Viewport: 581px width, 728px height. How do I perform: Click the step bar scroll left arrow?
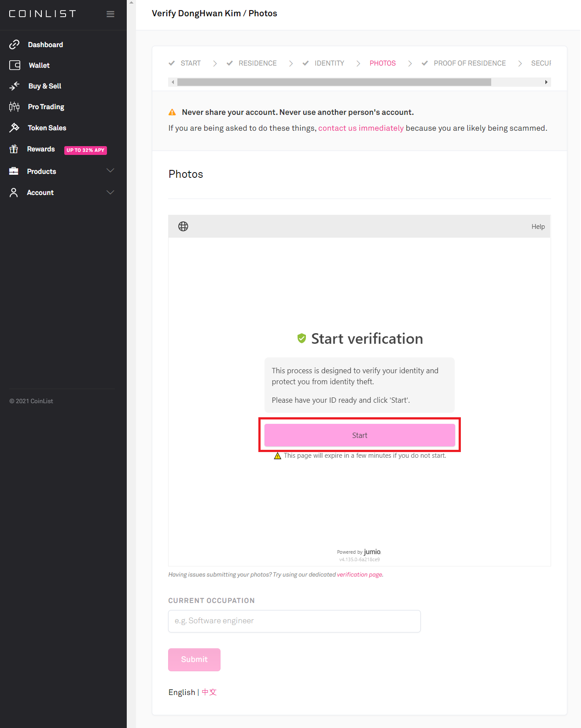[173, 82]
